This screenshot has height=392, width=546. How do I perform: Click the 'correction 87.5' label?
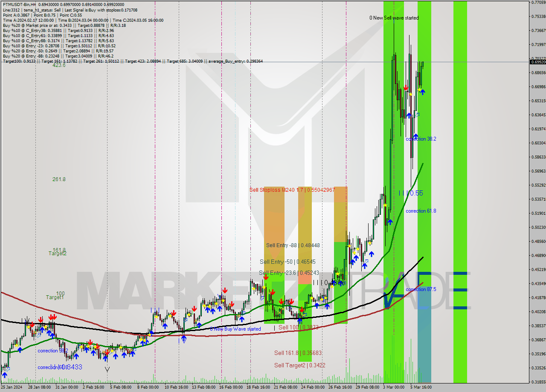421,289
